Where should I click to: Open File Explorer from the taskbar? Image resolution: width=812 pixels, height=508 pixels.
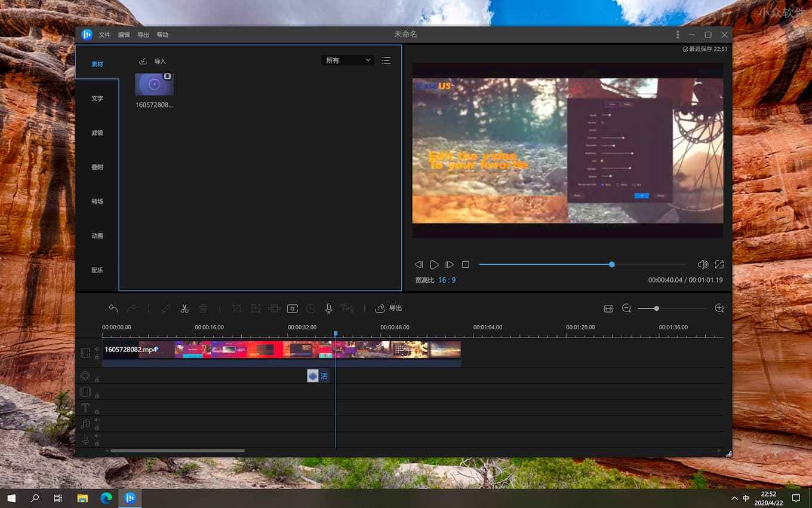(x=82, y=498)
